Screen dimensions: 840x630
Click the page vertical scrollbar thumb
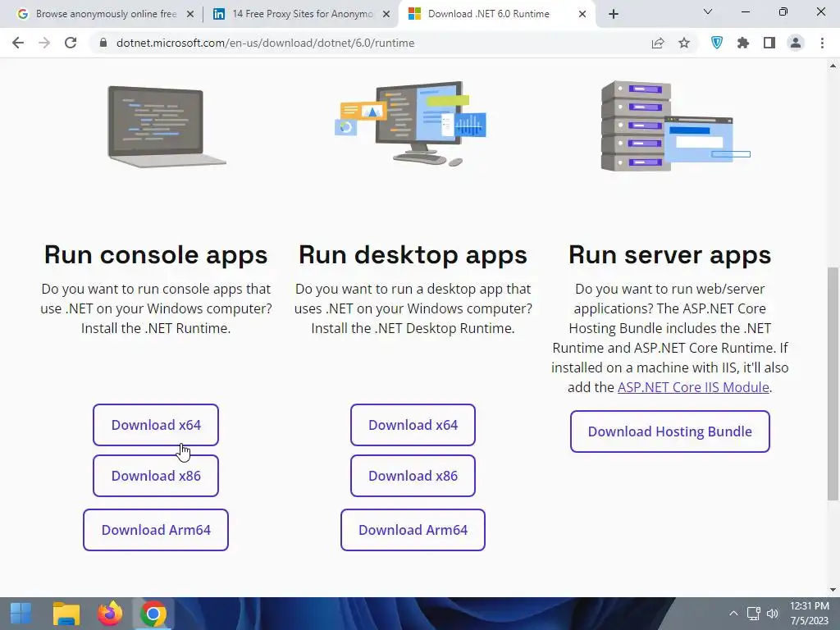pos(833,384)
